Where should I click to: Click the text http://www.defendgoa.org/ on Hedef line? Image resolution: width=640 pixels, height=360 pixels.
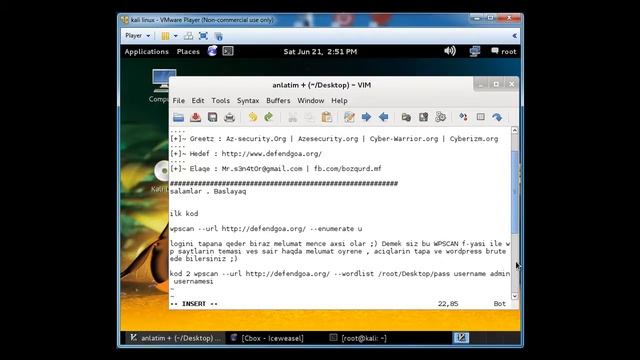[271, 154]
